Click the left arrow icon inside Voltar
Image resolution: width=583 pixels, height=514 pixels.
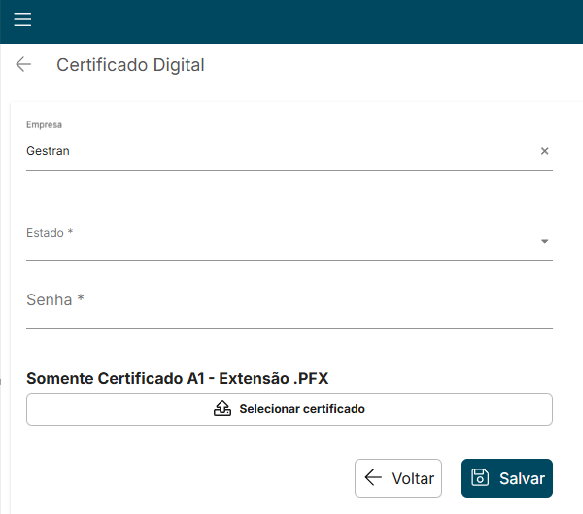pyautogui.click(x=373, y=478)
